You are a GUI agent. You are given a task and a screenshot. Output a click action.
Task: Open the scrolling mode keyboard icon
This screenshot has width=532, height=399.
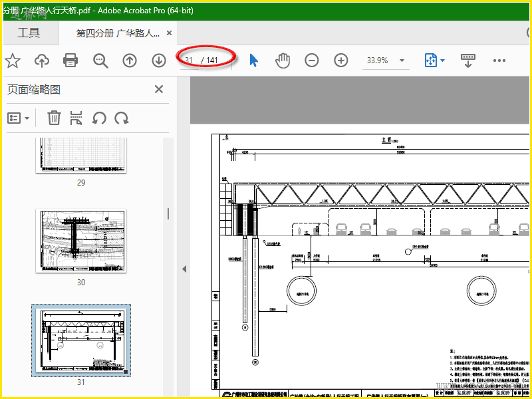coord(468,61)
